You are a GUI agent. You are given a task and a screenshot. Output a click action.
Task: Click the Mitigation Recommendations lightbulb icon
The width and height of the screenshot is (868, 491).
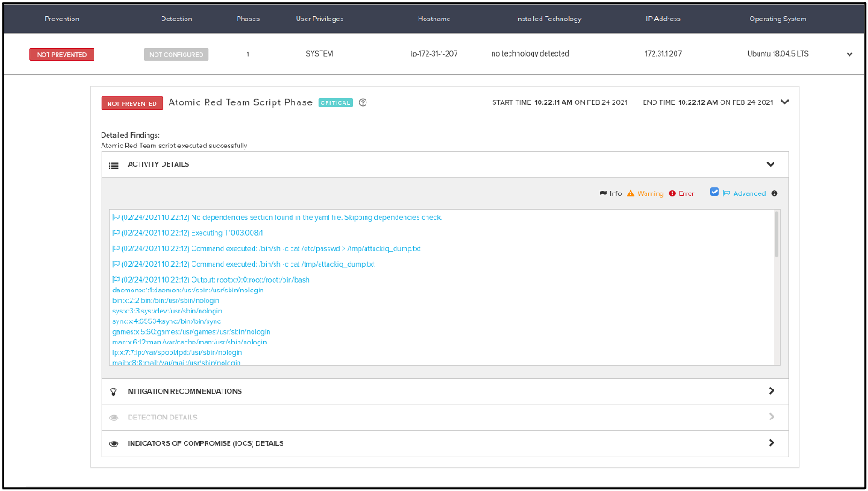click(x=113, y=391)
